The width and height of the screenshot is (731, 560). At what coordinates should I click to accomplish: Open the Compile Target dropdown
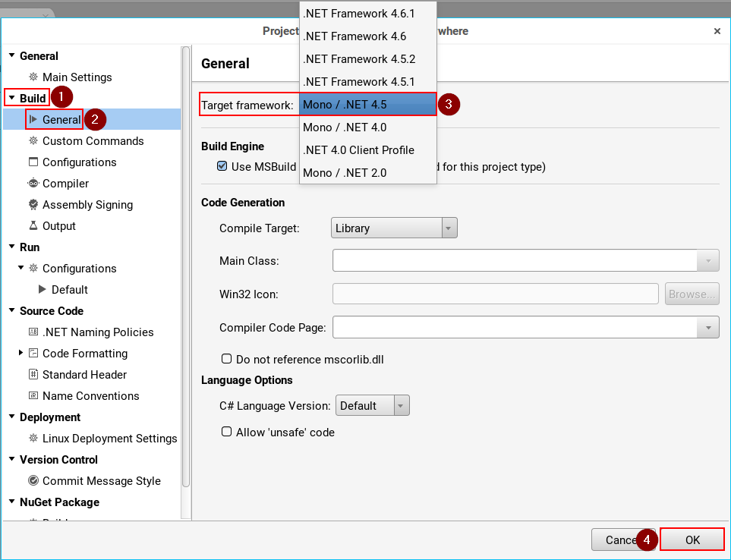click(x=394, y=228)
